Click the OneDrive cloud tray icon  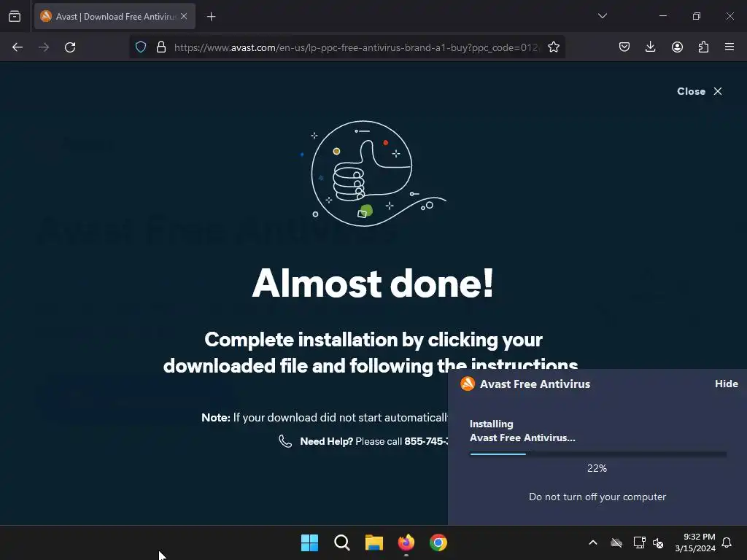click(x=616, y=542)
